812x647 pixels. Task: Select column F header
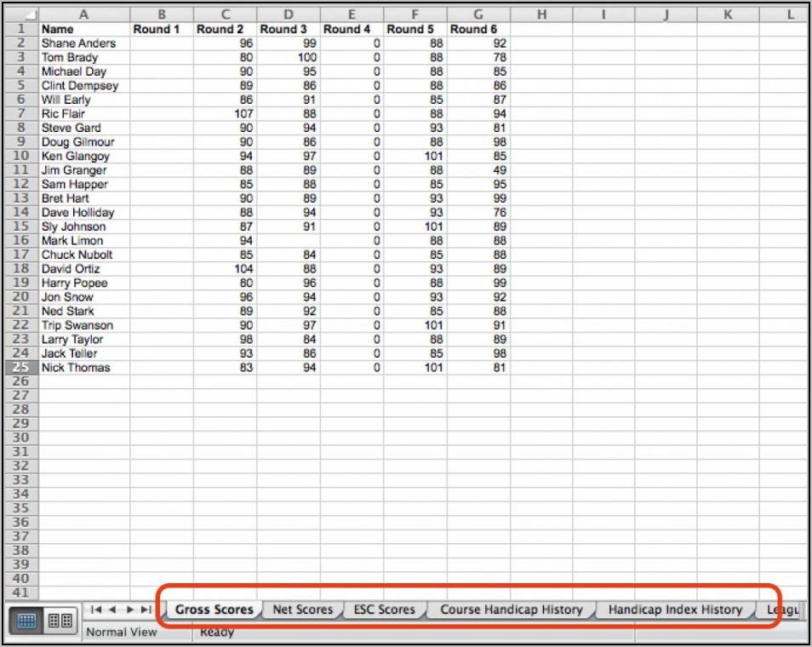coord(415,14)
